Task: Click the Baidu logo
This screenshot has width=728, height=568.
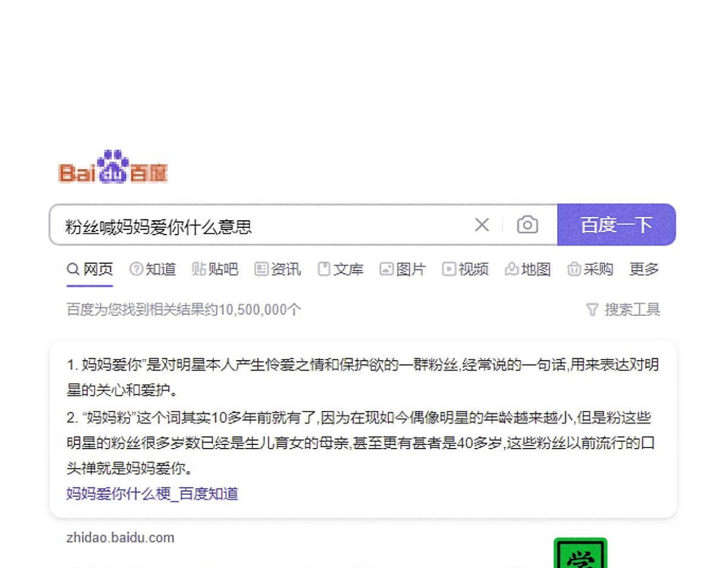Action: (113, 167)
